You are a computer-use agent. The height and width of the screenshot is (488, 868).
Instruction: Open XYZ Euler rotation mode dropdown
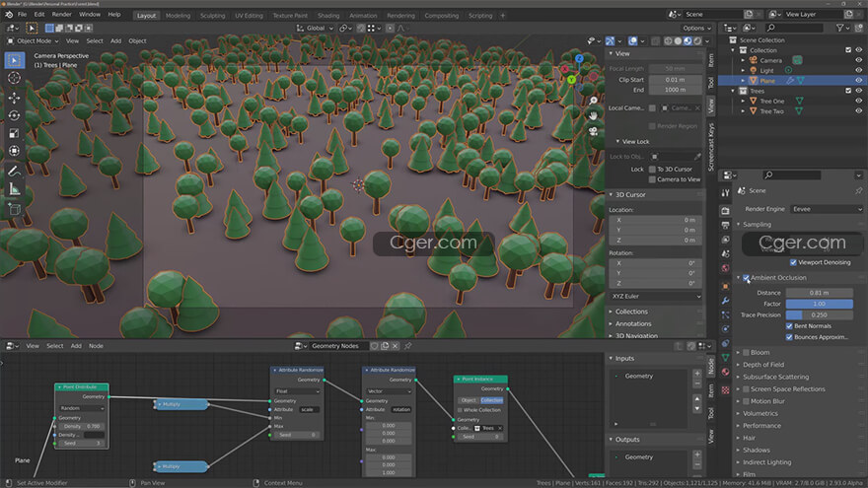655,296
